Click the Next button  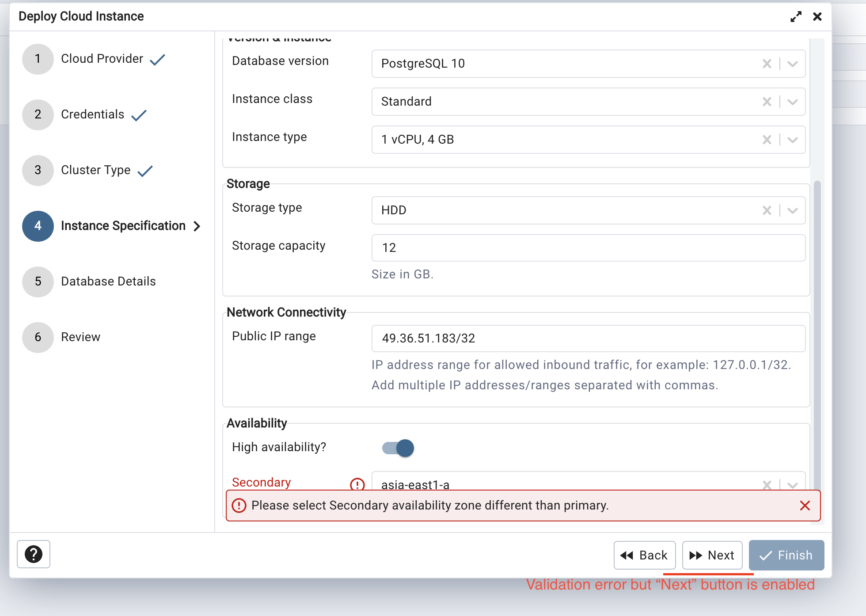tap(712, 555)
